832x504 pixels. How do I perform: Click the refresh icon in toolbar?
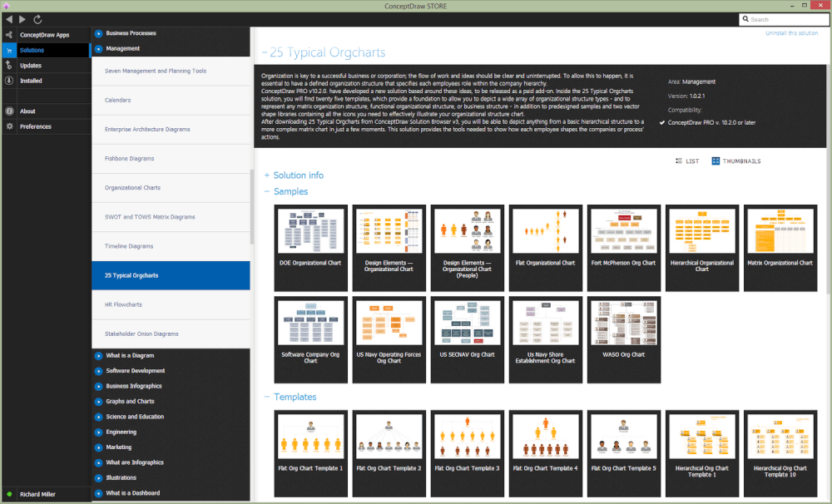click(37, 19)
